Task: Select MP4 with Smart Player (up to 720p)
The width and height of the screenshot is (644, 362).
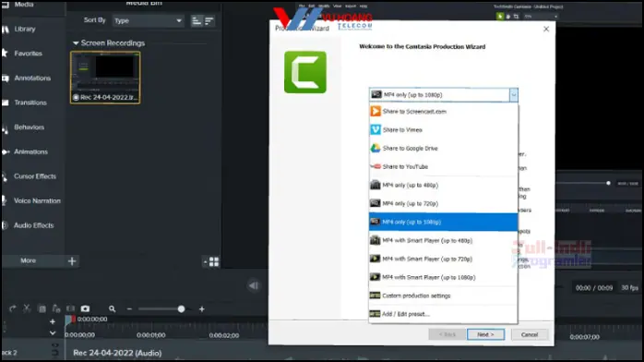Action: pyautogui.click(x=443, y=259)
